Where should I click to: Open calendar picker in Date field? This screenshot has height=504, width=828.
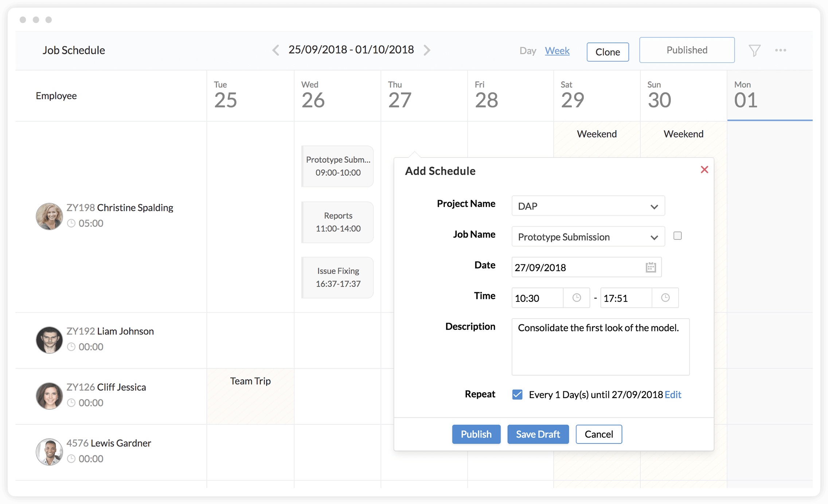(x=651, y=267)
